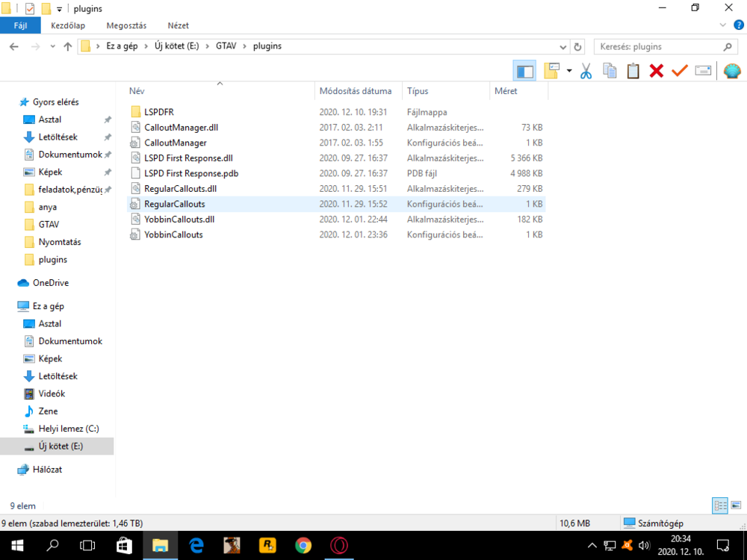Go up one folder level arrow

click(68, 46)
